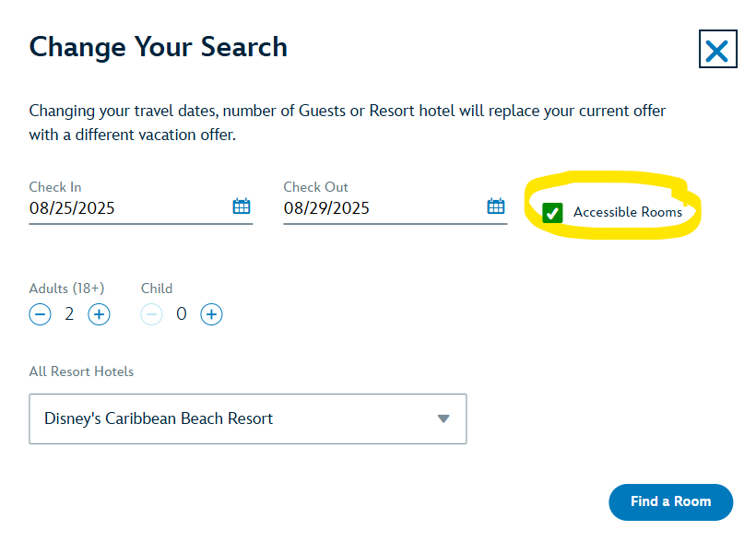Click the Child minus button
Screen dimensions: 756x542
tap(152, 314)
